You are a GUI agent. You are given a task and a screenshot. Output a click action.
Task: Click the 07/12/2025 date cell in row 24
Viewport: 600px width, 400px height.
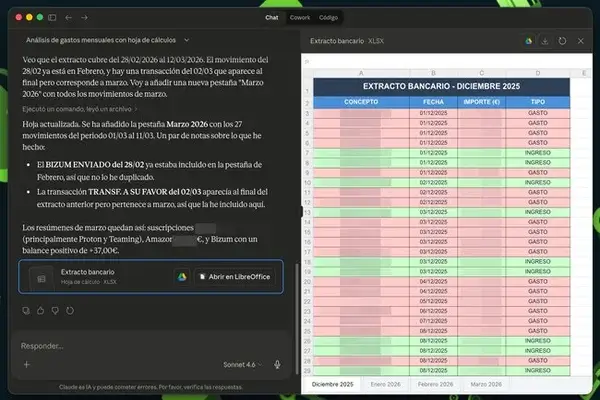[433, 321]
